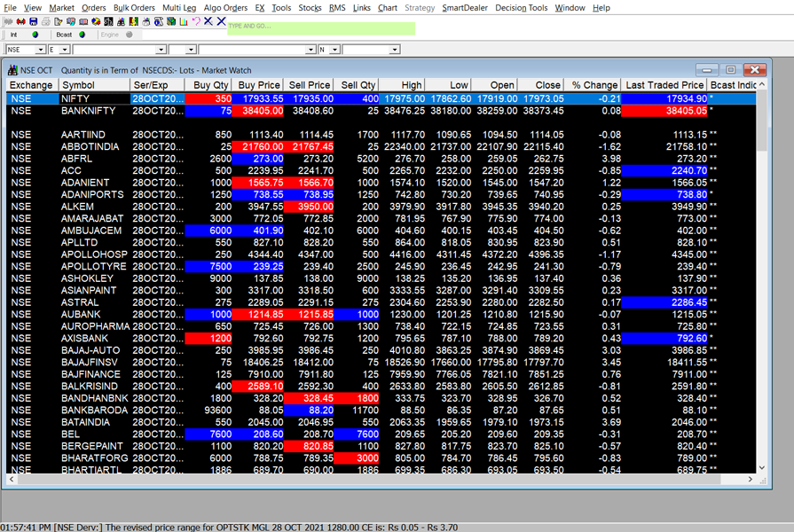Screen dimensions: 794x532
Task: Toggle the Bcast broadcast indicator
Action: pos(81,35)
